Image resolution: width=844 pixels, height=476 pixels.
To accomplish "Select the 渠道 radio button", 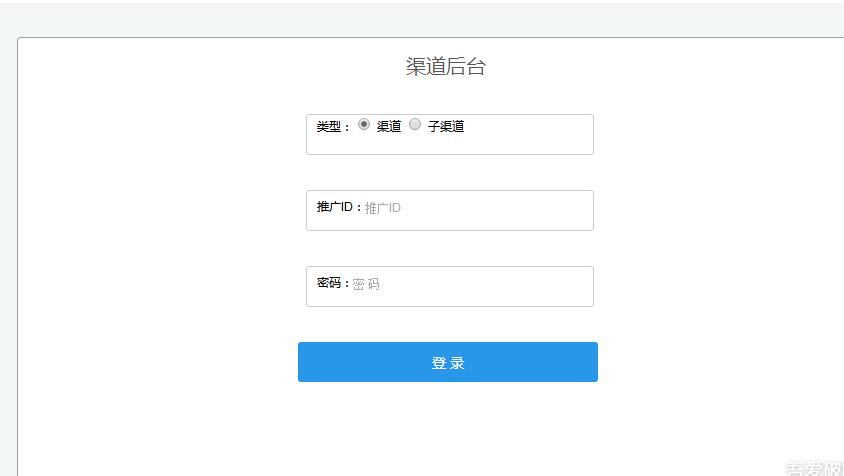I will tap(364, 124).
